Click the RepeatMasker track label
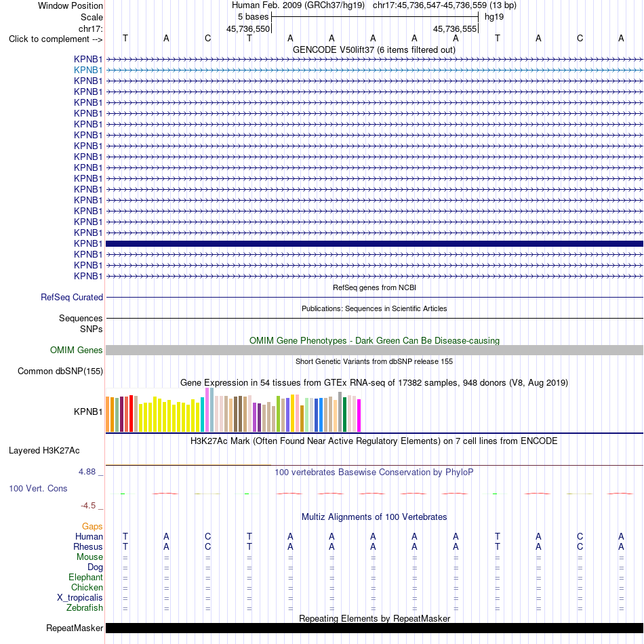 click(75, 628)
